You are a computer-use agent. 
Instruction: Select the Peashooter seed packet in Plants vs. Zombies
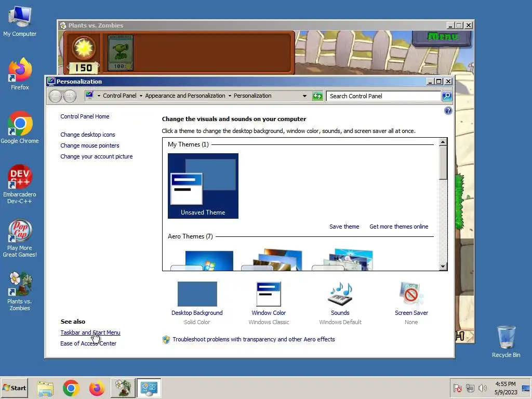point(121,52)
